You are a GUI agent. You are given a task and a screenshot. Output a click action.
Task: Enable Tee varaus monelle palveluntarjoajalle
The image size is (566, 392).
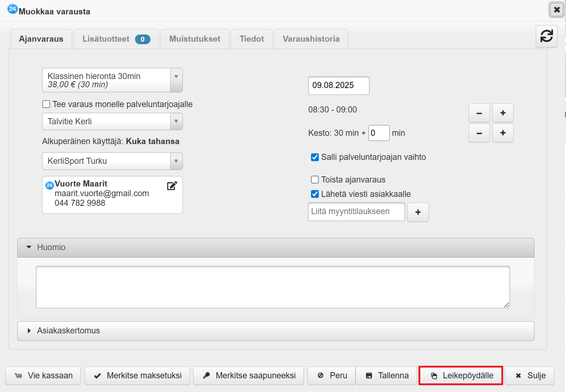tap(46, 104)
